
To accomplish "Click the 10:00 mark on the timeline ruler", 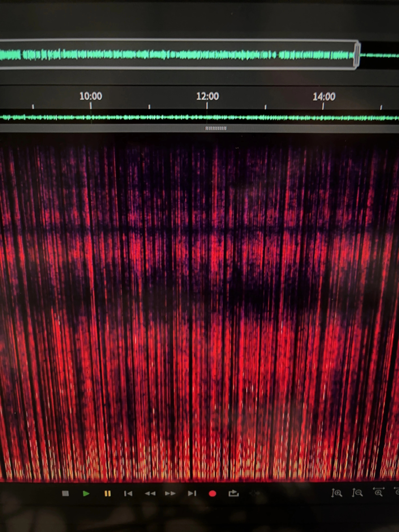I will click(91, 96).
